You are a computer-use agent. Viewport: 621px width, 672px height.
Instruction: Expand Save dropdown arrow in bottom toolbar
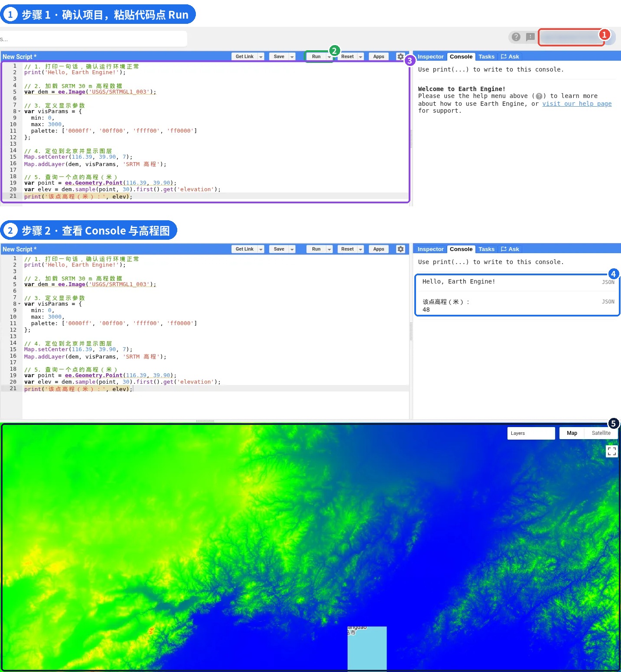pos(292,249)
